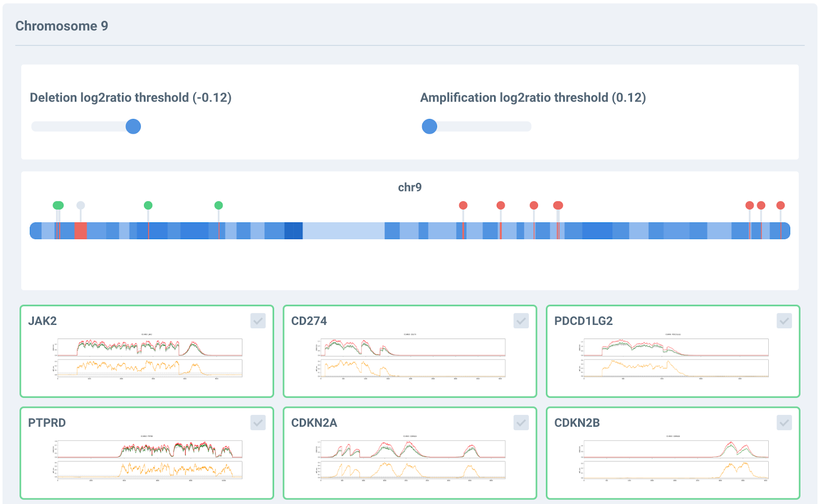
Task: Click the CDKN2A gene title
Action: 314,423
